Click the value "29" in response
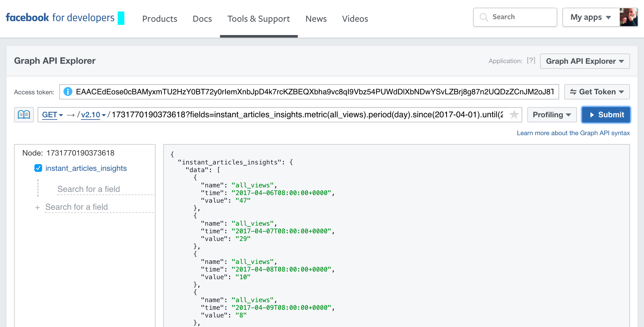Screen dimensions: 644x327 (x=243, y=239)
